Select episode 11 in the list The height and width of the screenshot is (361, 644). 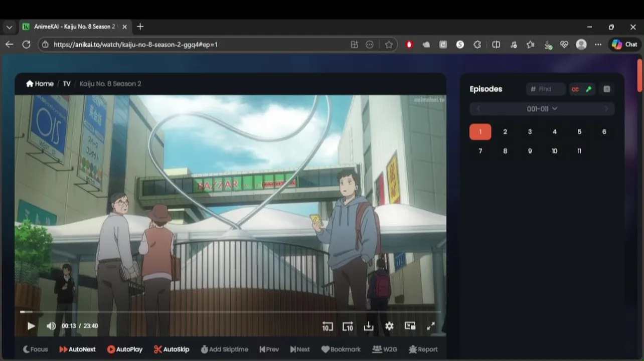point(579,151)
